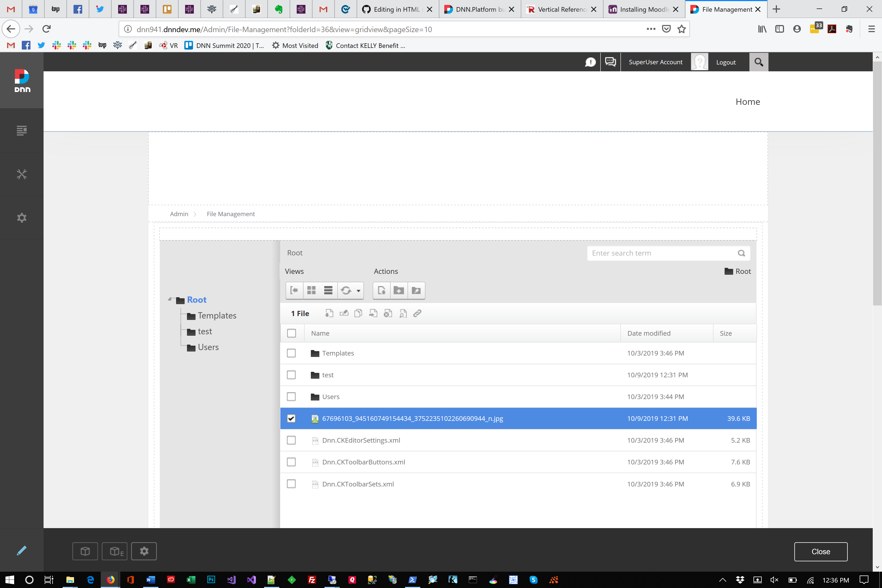The image size is (882, 588).
Task: Open Home in the site navigation
Action: click(748, 102)
